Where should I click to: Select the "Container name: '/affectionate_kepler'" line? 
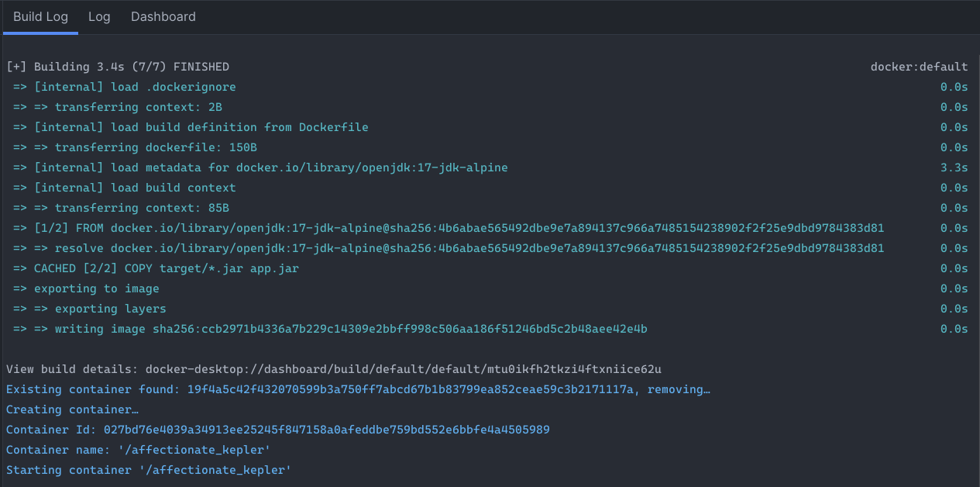(x=141, y=450)
